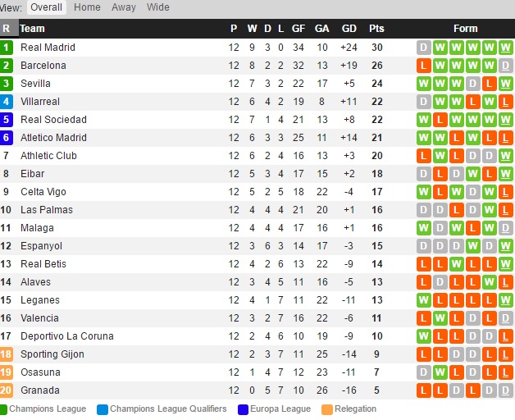Click Barcelona's first form icon, a loss

tap(424, 66)
